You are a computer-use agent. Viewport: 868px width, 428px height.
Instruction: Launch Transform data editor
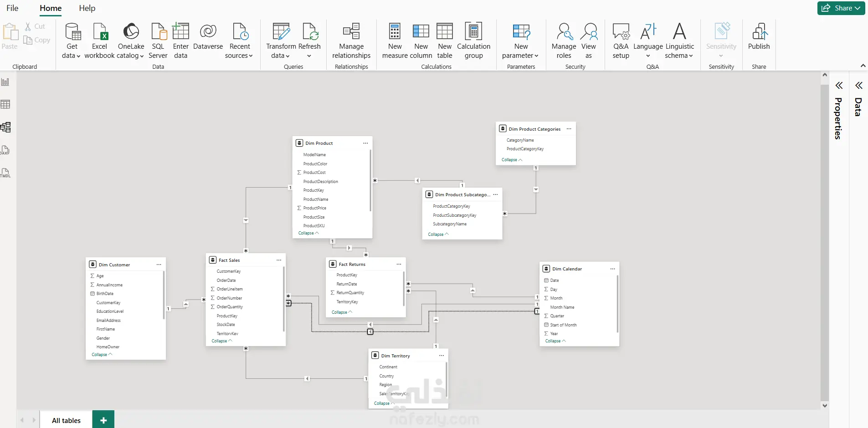[x=281, y=41]
